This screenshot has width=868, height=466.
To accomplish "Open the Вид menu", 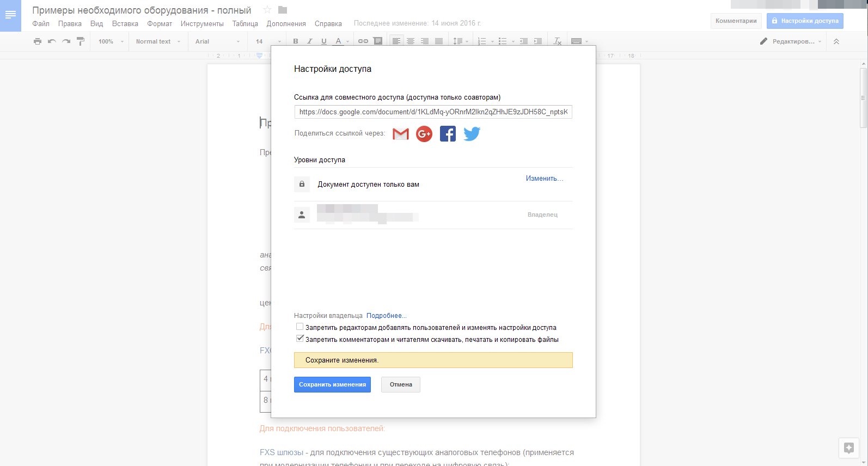I will click(96, 23).
